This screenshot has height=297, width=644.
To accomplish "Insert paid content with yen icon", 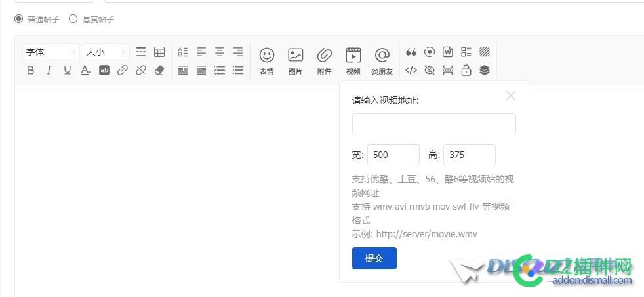I will (x=429, y=52).
